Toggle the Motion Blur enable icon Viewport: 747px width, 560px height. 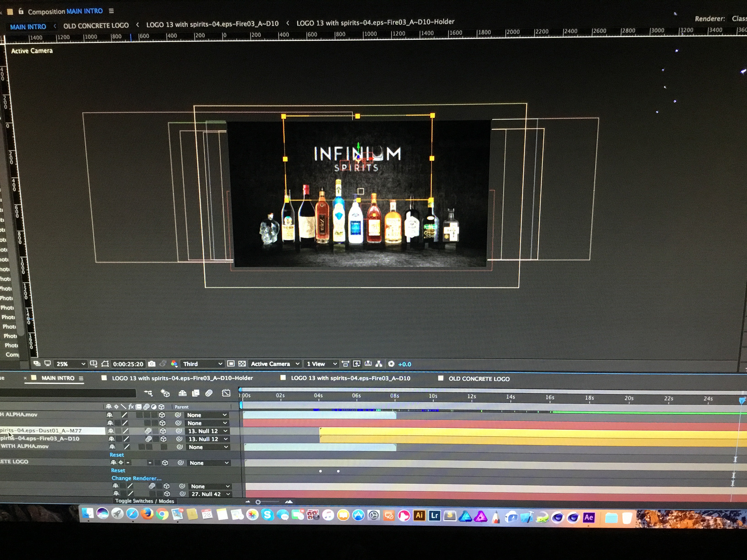[209, 393]
